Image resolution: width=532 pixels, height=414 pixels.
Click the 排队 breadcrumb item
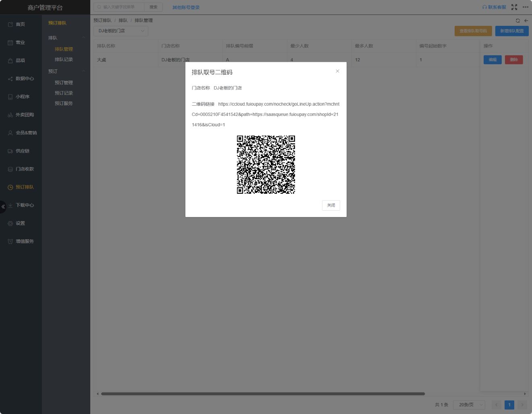point(123,21)
